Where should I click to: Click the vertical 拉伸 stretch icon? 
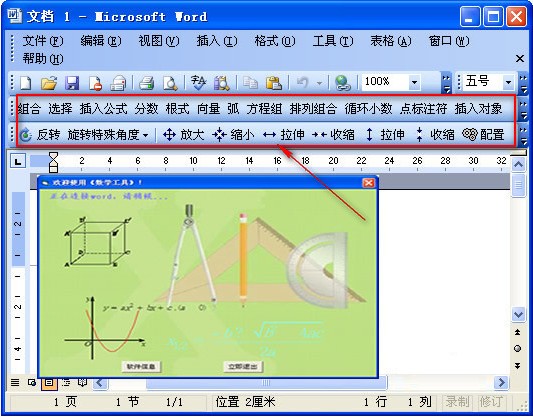pyautogui.click(x=369, y=135)
